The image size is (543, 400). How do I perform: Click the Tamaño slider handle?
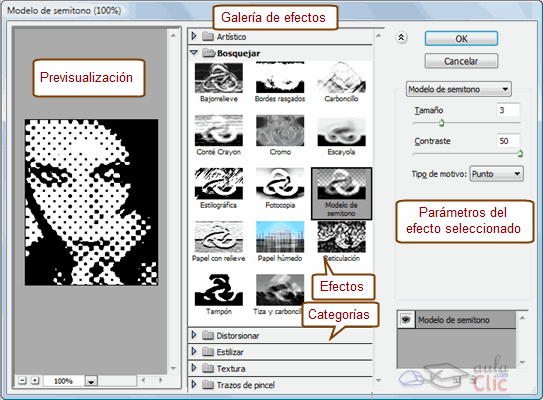(x=442, y=123)
